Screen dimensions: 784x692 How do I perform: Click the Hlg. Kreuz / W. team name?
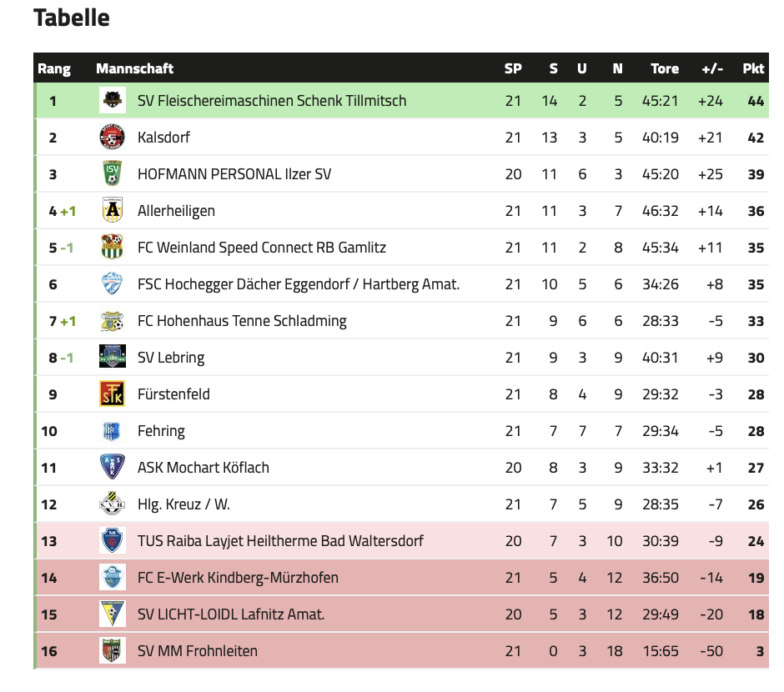point(183,504)
